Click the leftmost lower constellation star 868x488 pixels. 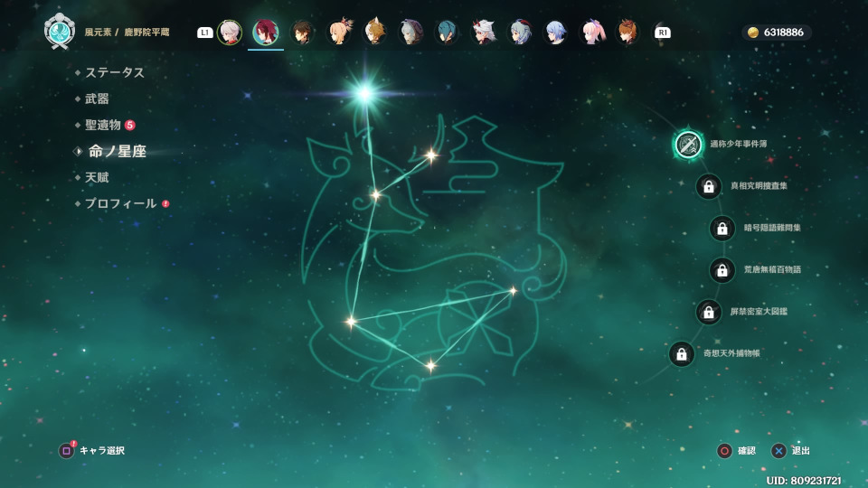click(351, 321)
